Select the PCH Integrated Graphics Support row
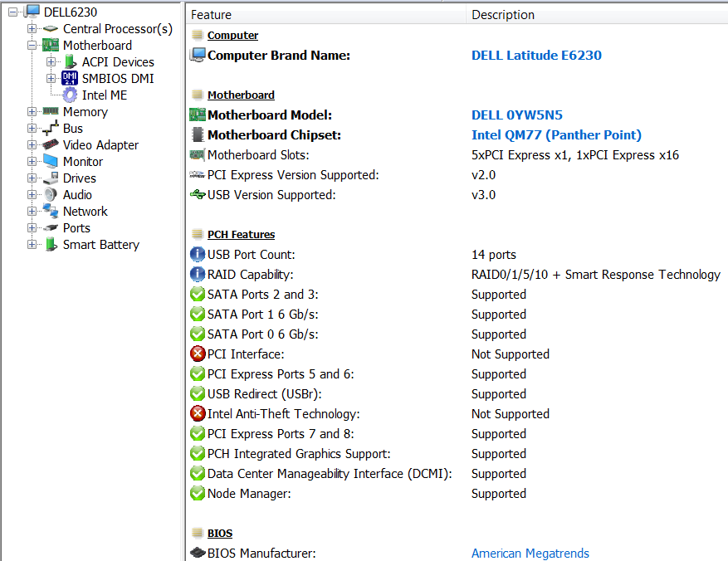 (x=457, y=454)
